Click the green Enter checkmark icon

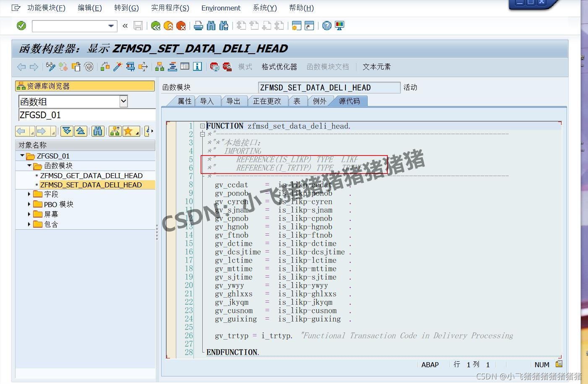click(21, 26)
